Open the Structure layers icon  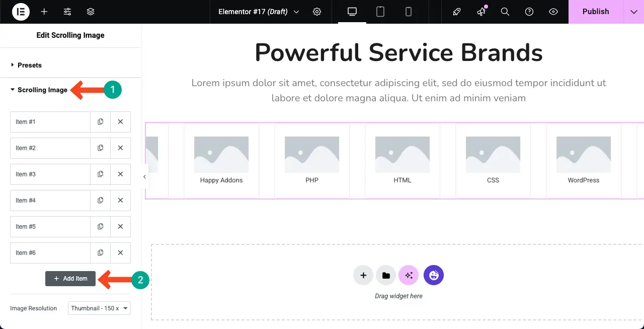click(91, 12)
